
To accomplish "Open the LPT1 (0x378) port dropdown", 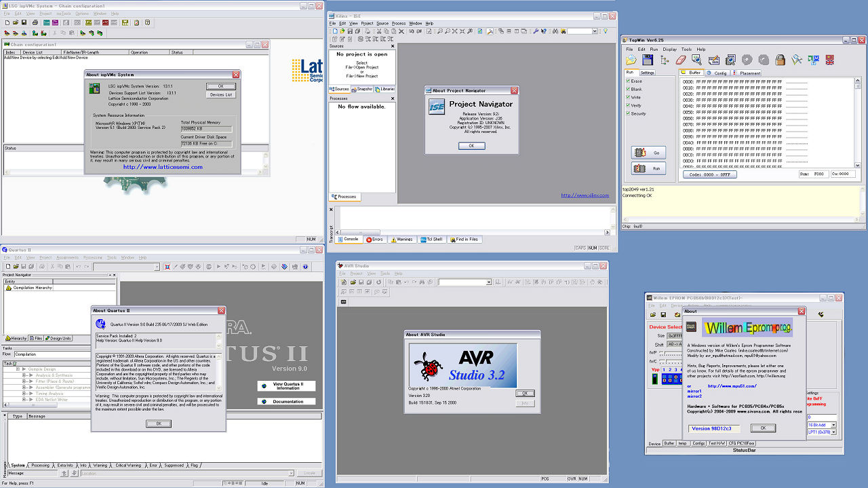I will coord(833,432).
